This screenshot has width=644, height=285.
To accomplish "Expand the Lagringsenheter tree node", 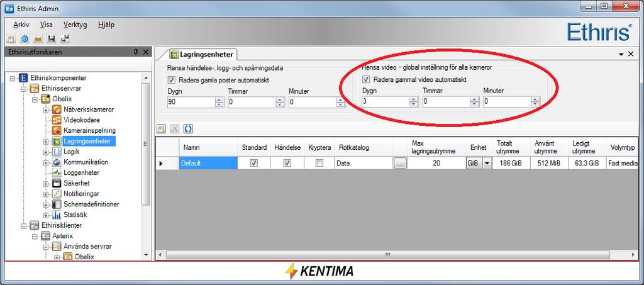I will (45, 142).
